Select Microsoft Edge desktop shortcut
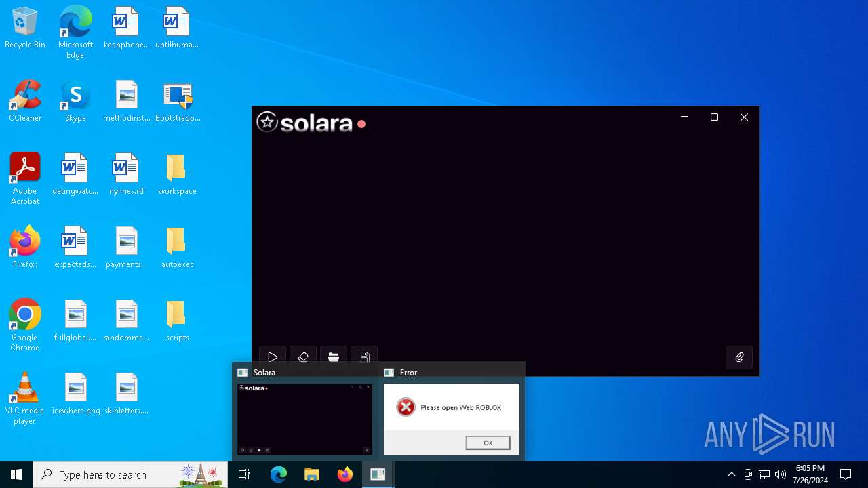The height and width of the screenshot is (488, 868). click(x=75, y=33)
